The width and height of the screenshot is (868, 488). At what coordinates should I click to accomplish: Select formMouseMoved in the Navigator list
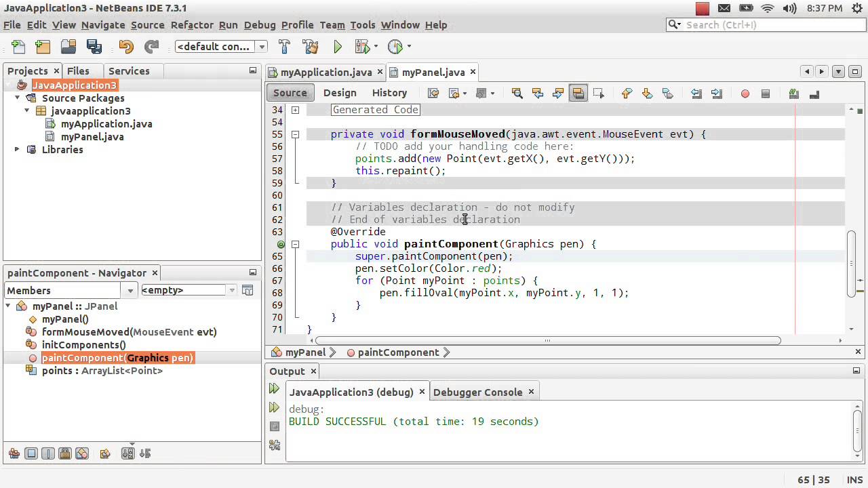(x=129, y=332)
